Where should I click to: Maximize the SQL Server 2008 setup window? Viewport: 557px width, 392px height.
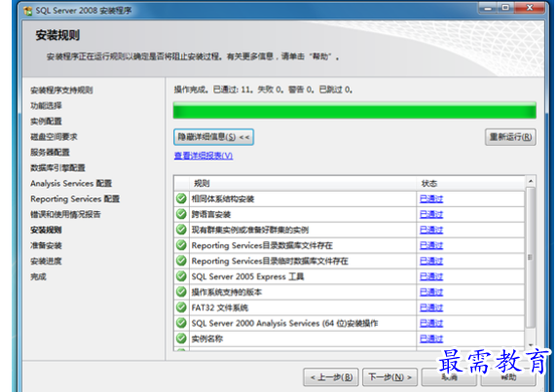pos(505,8)
